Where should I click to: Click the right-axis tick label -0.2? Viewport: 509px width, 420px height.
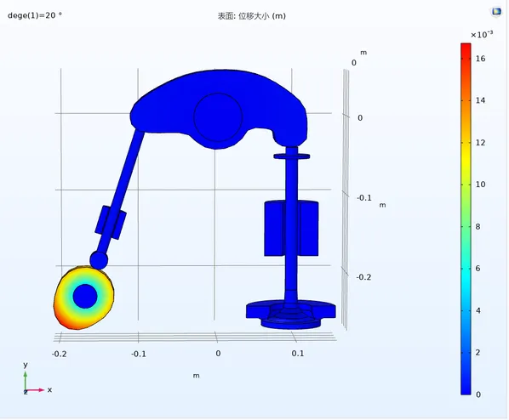tap(363, 277)
